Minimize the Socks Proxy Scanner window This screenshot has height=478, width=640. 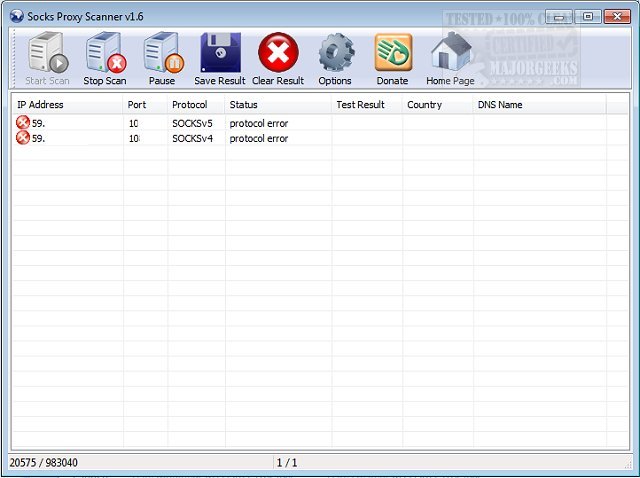559,17
